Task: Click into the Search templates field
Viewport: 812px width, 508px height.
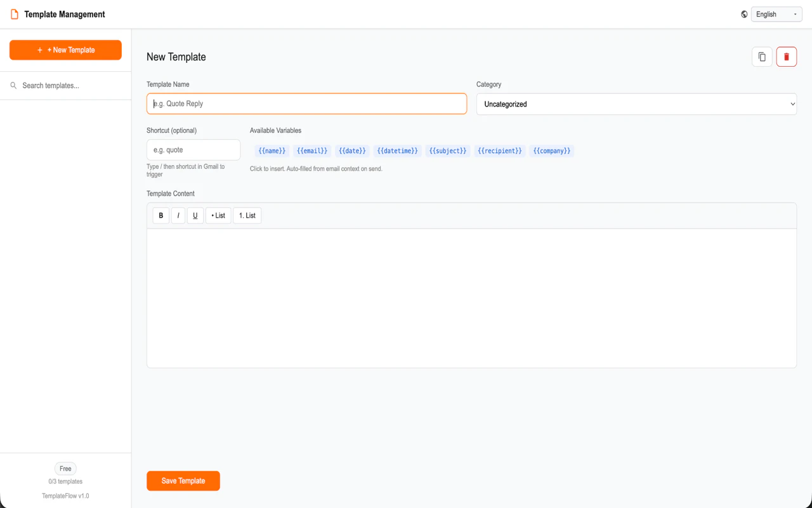Action: pos(65,85)
